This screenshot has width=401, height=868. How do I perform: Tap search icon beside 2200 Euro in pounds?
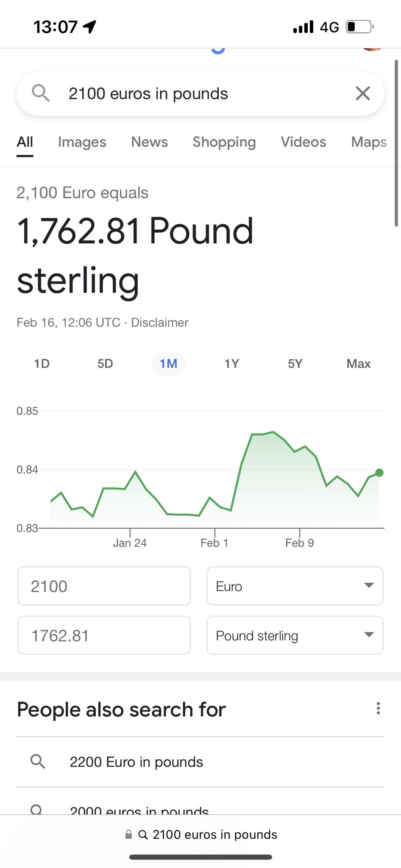[x=38, y=762]
